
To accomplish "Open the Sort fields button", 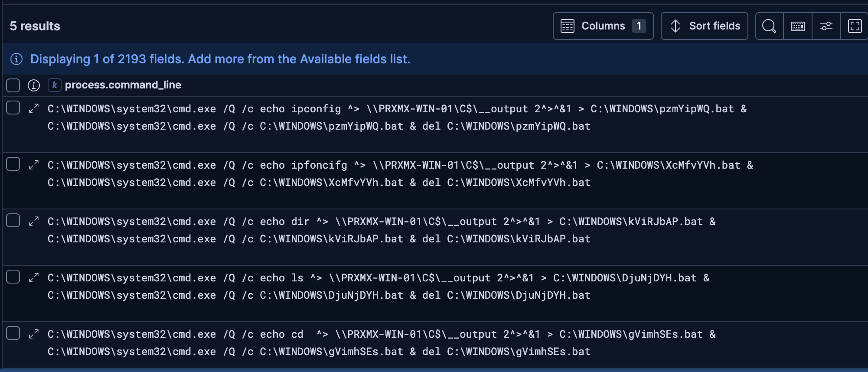I will pos(705,26).
